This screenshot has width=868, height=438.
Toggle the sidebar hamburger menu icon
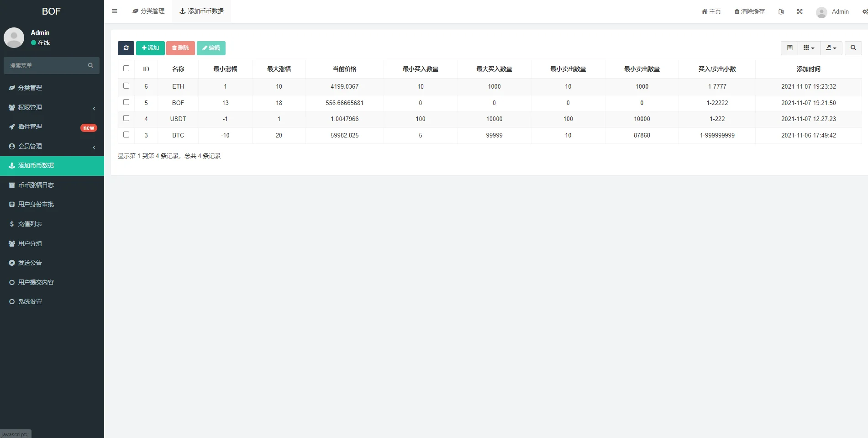click(x=115, y=11)
